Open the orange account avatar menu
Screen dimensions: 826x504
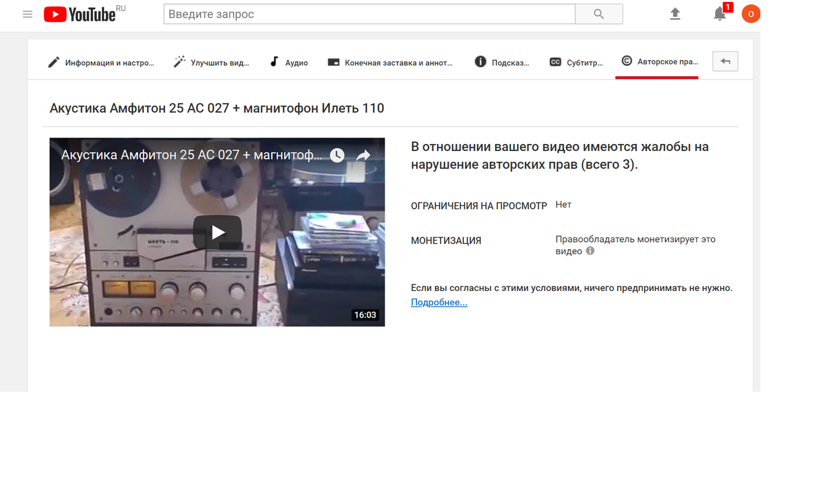pos(750,14)
